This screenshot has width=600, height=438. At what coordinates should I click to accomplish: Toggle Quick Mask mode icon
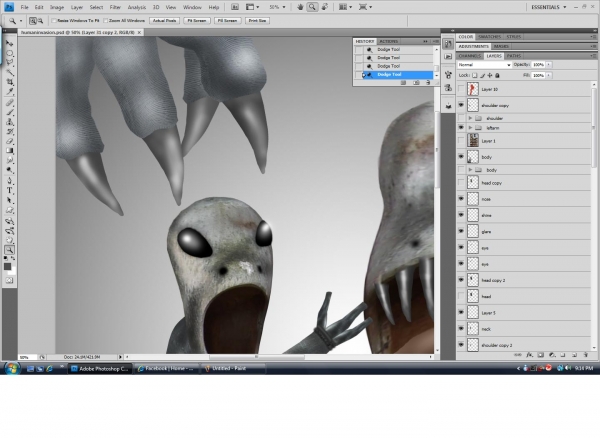pyautogui.click(x=9, y=280)
